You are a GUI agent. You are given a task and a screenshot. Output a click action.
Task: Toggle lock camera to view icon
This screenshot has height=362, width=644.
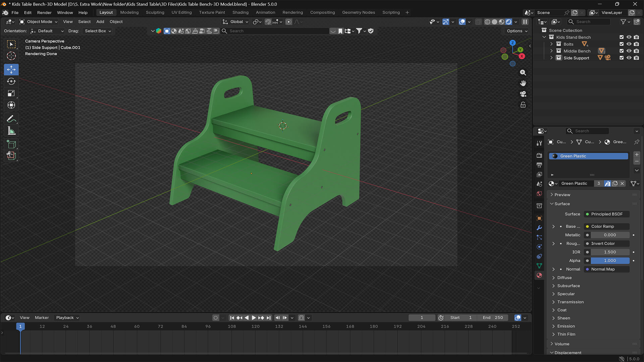[523, 105]
